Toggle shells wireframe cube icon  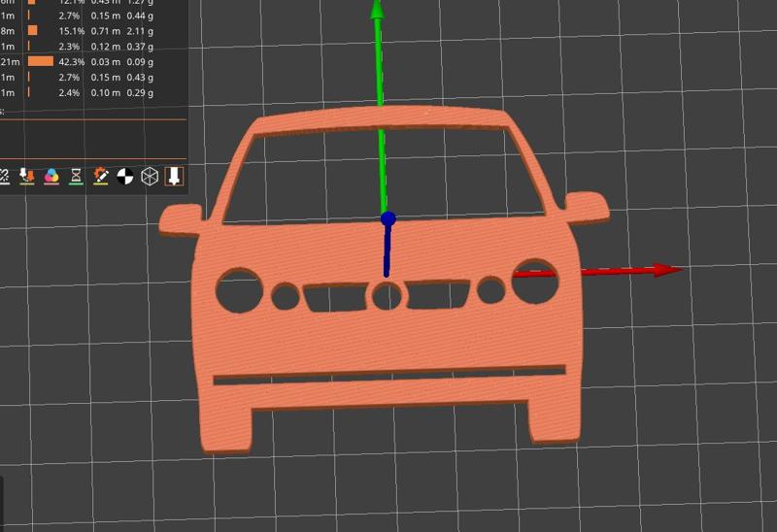[150, 176]
